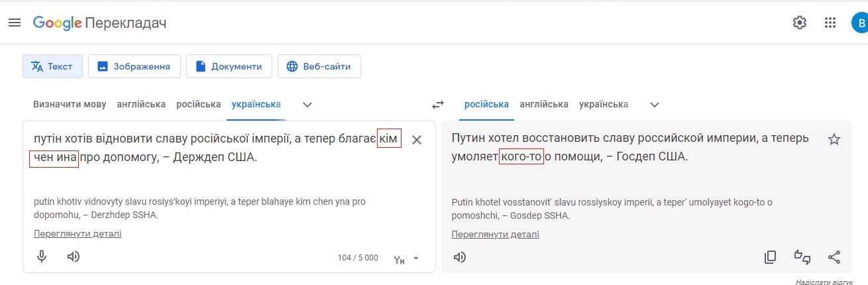
Task: Select Зображення translation mode
Action: [x=134, y=66]
